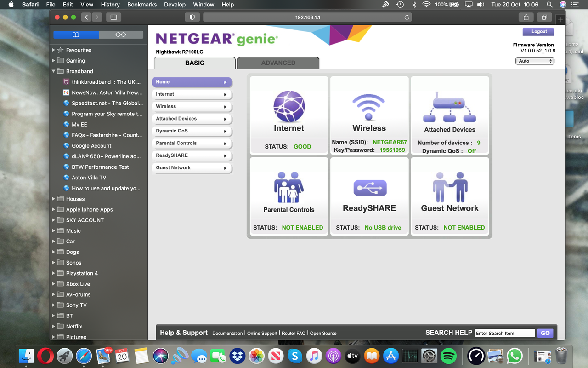Click the Search Help input field
This screenshot has width=588, height=368.
(504, 333)
